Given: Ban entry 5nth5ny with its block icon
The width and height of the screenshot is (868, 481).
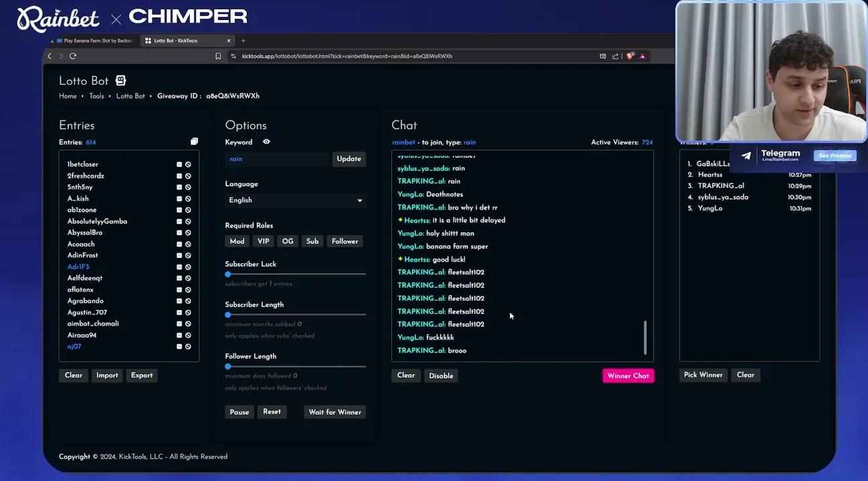Looking at the screenshot, I should pyautogui.click(x=188, y=187).
